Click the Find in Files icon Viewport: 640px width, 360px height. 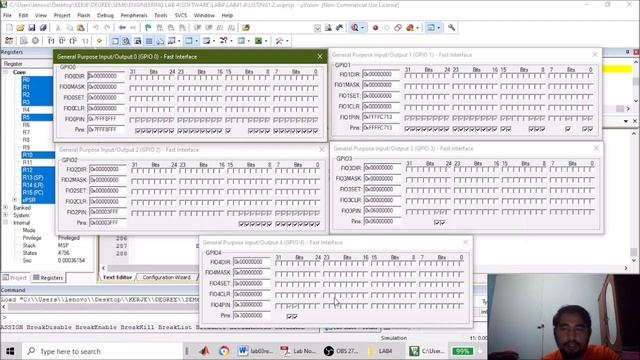246,28
